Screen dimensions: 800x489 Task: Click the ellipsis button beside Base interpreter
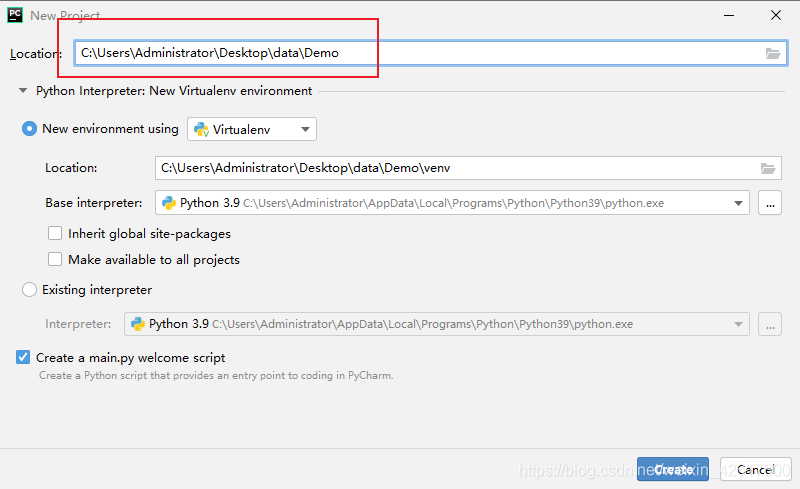[769, 203]
